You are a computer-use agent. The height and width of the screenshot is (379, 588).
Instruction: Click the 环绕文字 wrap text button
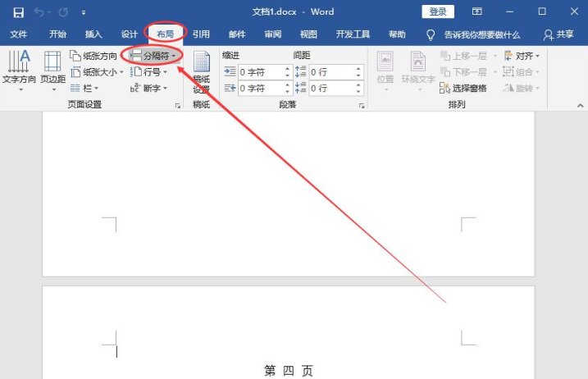418,71
